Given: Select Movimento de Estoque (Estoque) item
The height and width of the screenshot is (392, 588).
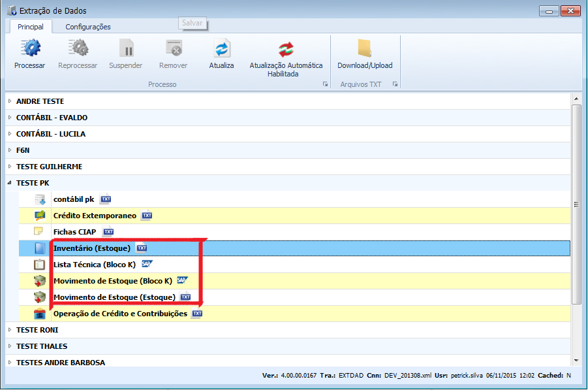Looking at the screenshot, I should pyautogui.click(x=114, y=297).
